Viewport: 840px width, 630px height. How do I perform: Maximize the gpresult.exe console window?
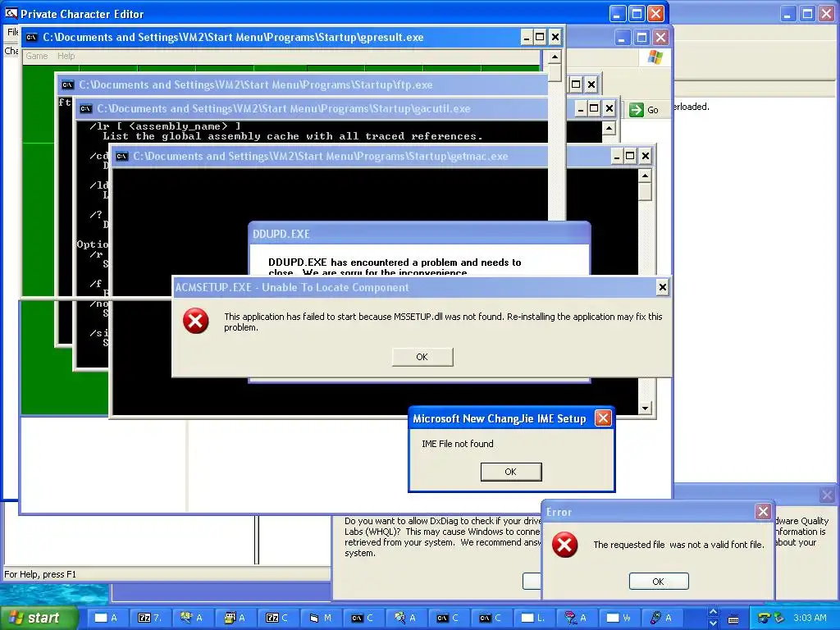(540, 38)
